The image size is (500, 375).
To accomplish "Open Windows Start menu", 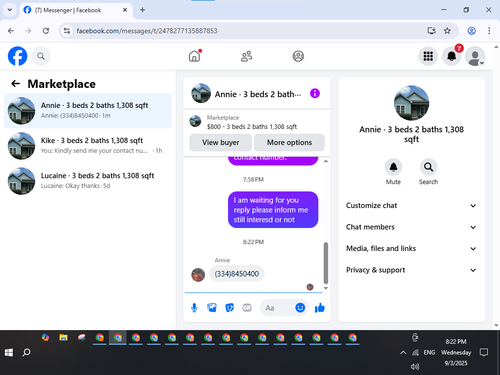I will [9, 352].
